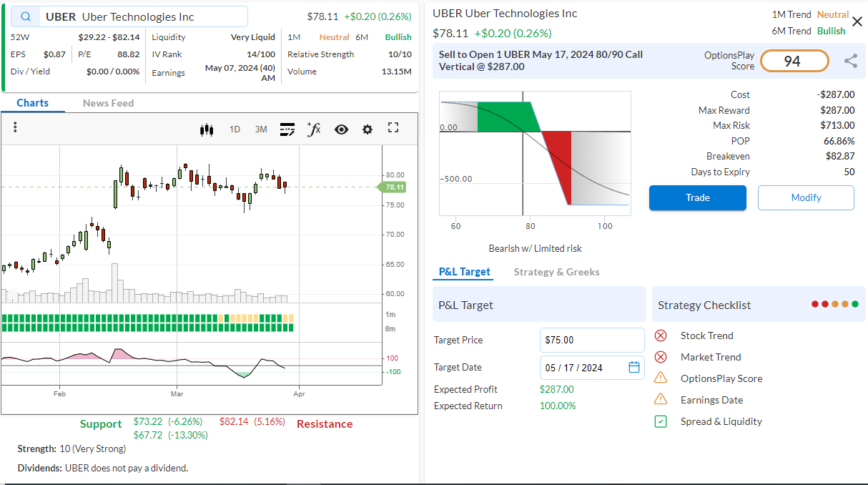Click the Target Date field
This screenshot has width=868, height=485.
point(592,368)
